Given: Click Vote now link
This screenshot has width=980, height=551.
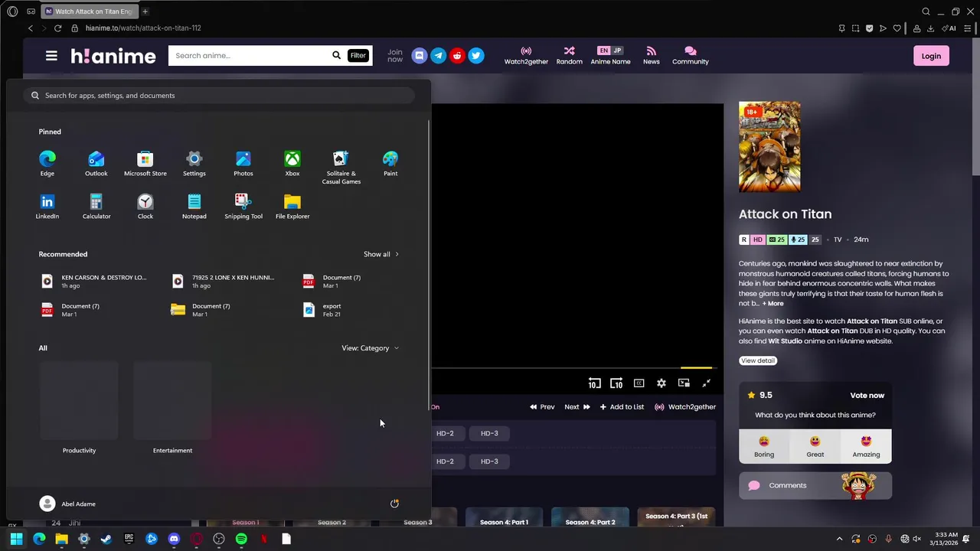Looking at the screenshot, I should [x=867, y=396].
